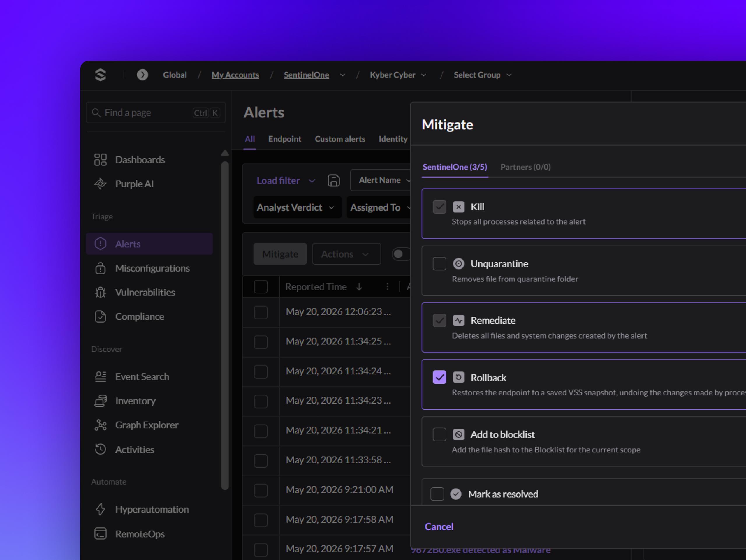Click Cancel in the Mitigate dialog
This screenshot has height=560, width=746.
click(x=439, y=526)
